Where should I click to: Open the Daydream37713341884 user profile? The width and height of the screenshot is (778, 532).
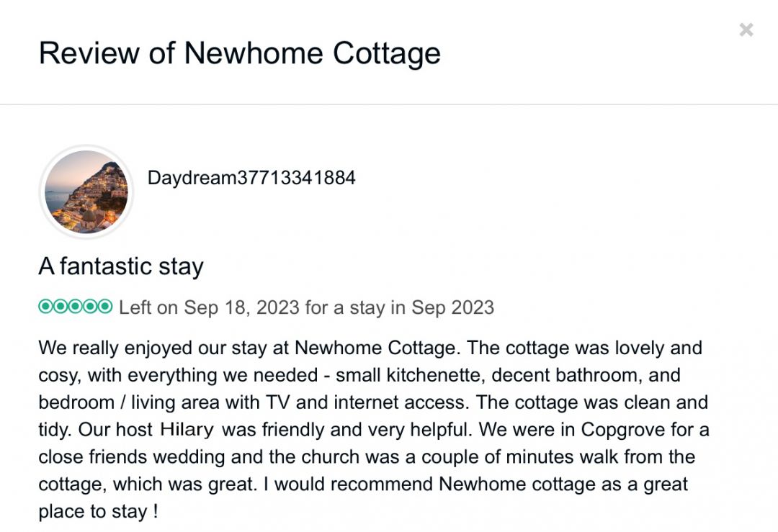point(251,178)
